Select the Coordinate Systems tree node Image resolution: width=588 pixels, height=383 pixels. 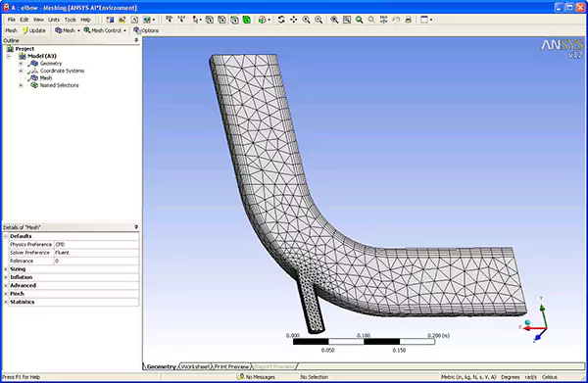pyautogui.click(x=63, y=71)
